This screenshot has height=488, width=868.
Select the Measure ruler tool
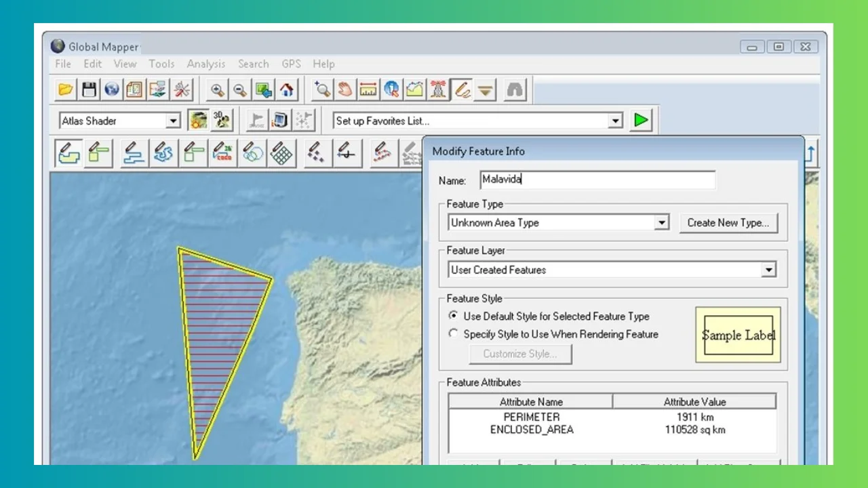point(368,89)
